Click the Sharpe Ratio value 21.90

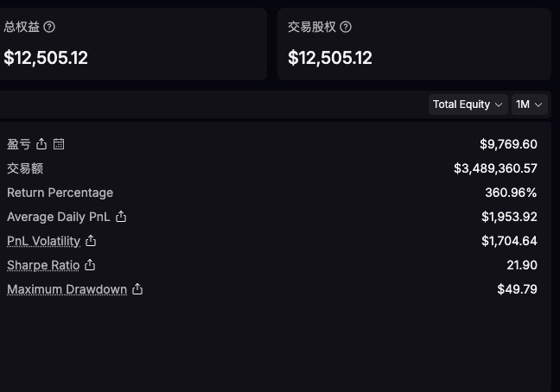click(522, 265)
